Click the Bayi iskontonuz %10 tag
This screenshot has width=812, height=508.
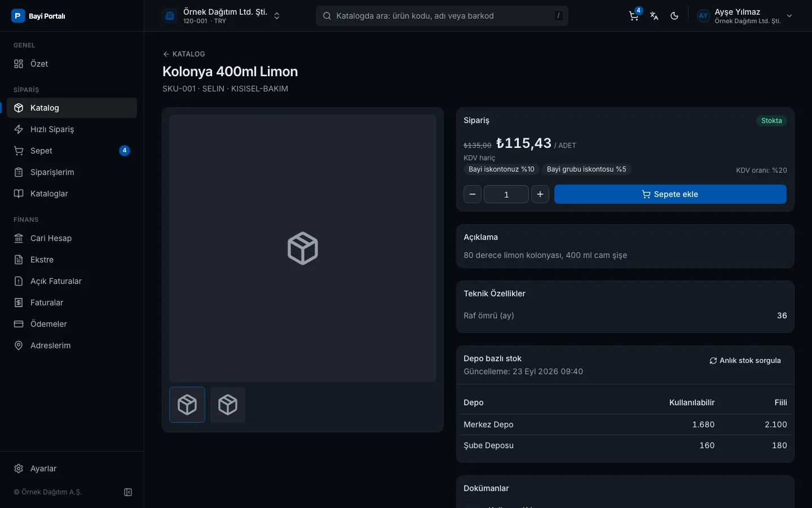(x=501, y=169)
